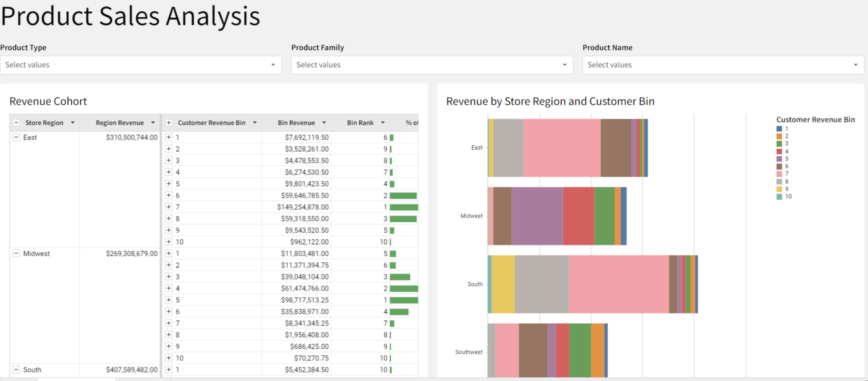Expand Midwest bin 5 row
Image resolution: width=868 pixels, height=381 pixels.
coord(169,300)
